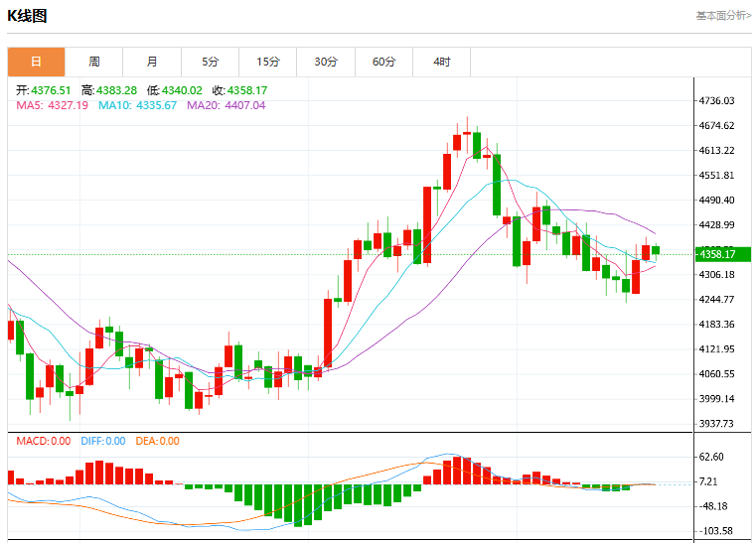Click the DIFF value label
756x543 pixels.
tap(103, 441)
